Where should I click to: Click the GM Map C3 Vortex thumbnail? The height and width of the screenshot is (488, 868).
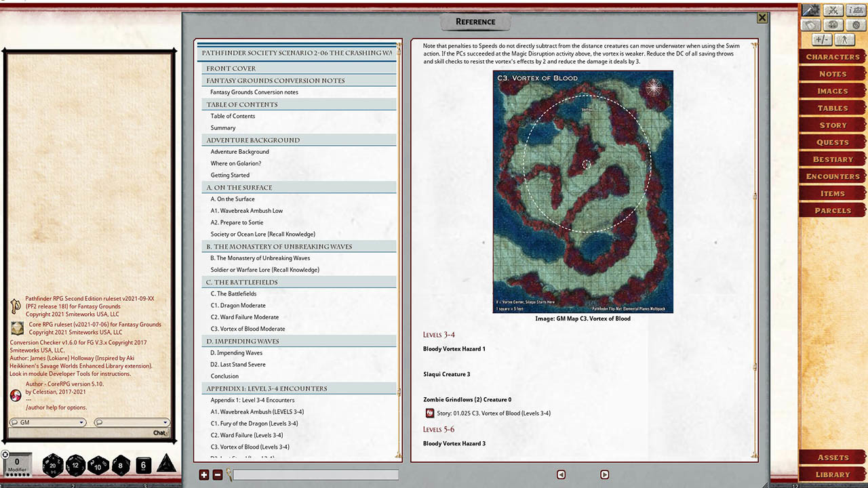[584, 191]
